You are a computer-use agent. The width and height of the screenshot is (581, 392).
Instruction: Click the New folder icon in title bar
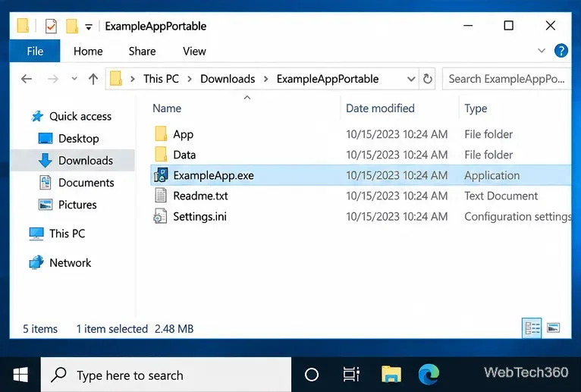71,27
